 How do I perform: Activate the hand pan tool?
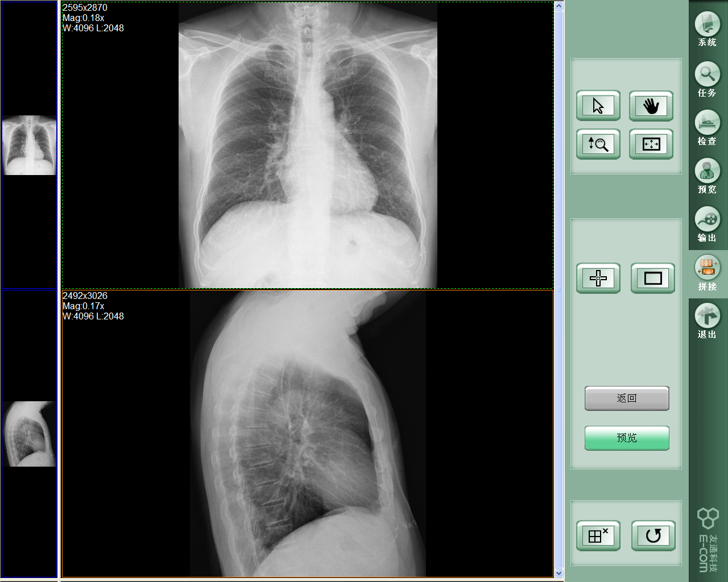click(x=651, y=106)
